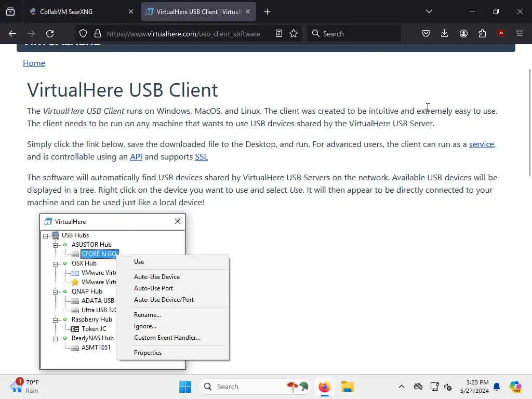The image size is (532, 399).
Task: Click the uBlock Origin toolbar icon
Action: click(500, 33)
